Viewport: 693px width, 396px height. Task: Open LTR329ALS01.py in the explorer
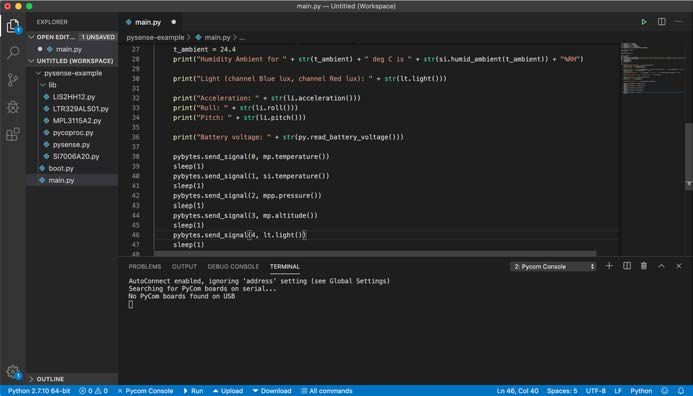[x=72, y=109]
